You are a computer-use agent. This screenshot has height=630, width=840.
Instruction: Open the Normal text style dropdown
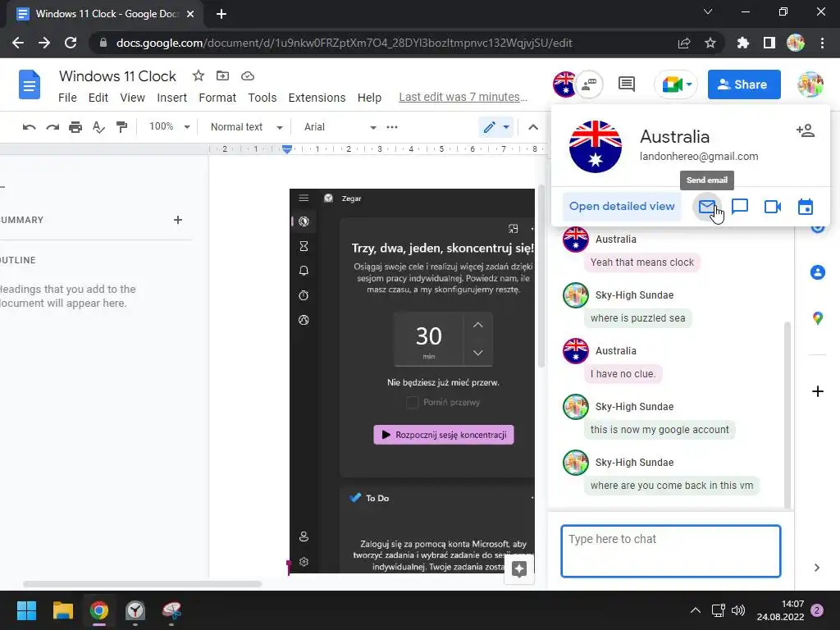click(x=246, y=127)
